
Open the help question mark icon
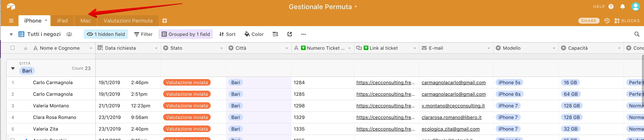[x=611, y=7]
